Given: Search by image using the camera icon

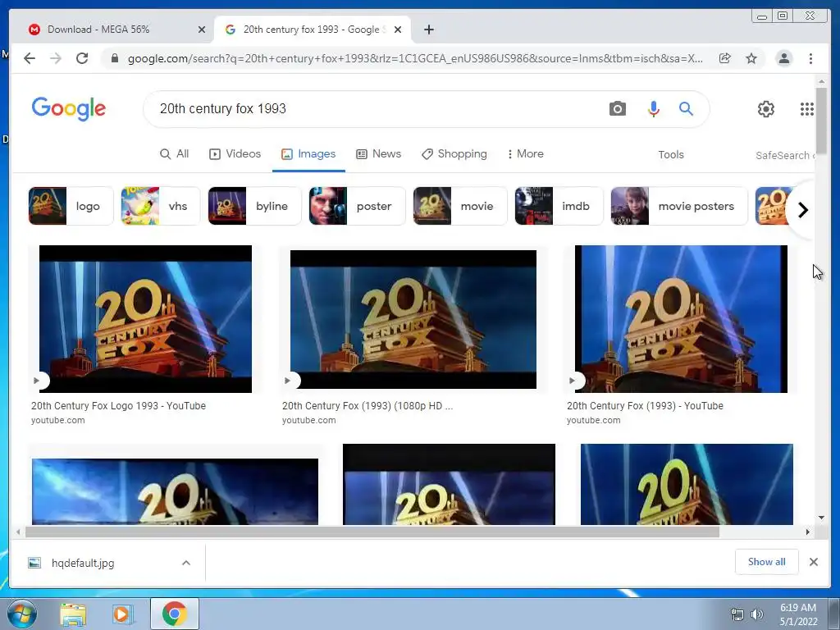Looking at the screenshot, I should click(x=617, y=109).
